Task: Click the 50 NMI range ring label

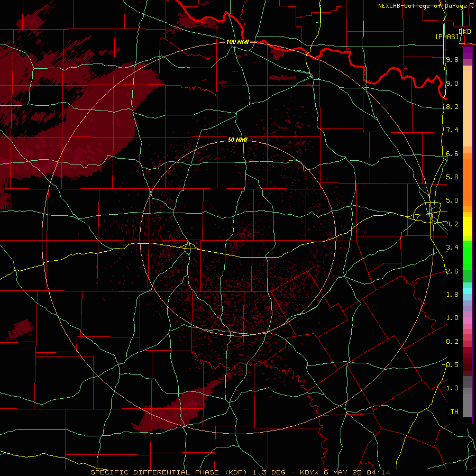Action: pos(237,140)
